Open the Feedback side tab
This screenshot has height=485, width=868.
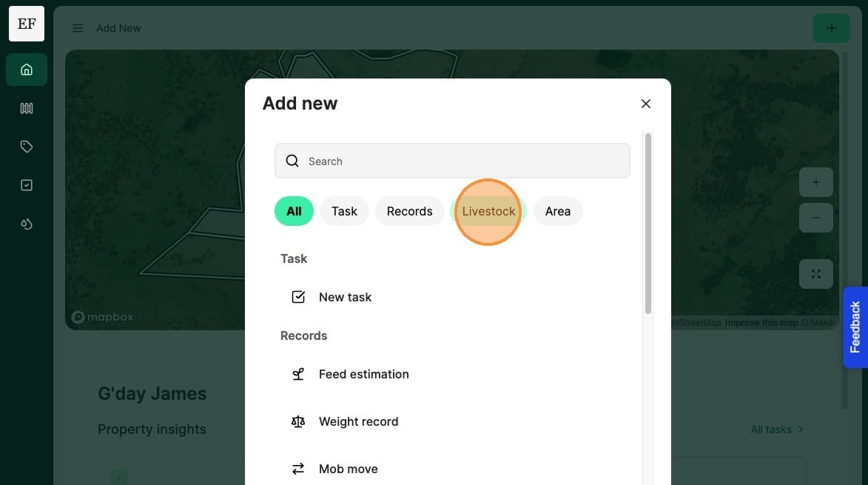coord(855,327)
